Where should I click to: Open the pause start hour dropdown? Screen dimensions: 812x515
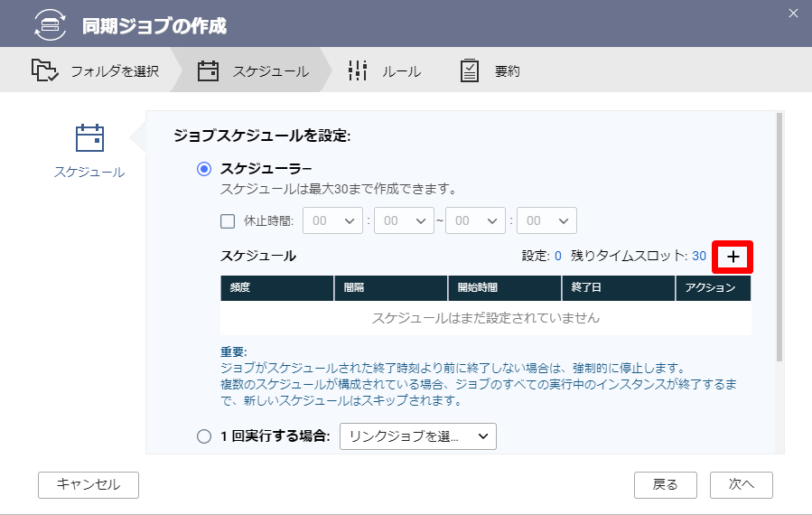(x=332, y=220)
